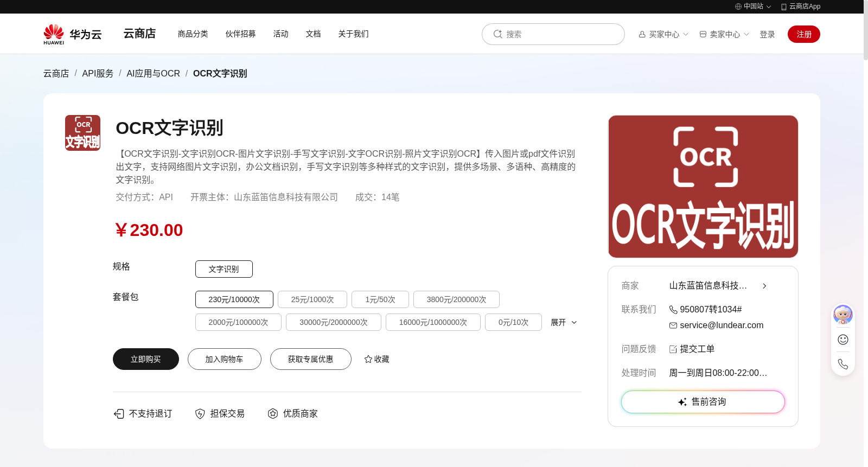The height and width of the screenshot is (467, 868).
Task: Click the 登录 link
Action: [x=767, y=34]
